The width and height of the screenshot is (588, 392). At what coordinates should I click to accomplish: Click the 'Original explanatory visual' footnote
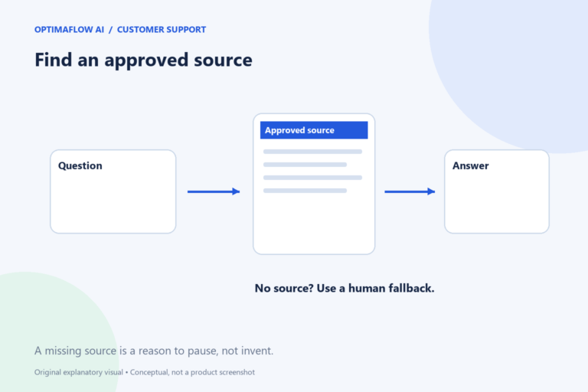pyautogui.click(x=145, y=372)
